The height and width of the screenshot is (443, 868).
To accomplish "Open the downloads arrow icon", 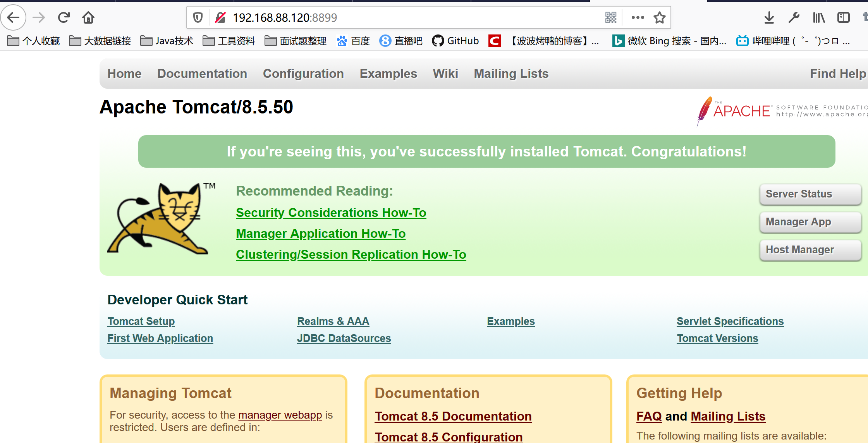I will point(769,17).
